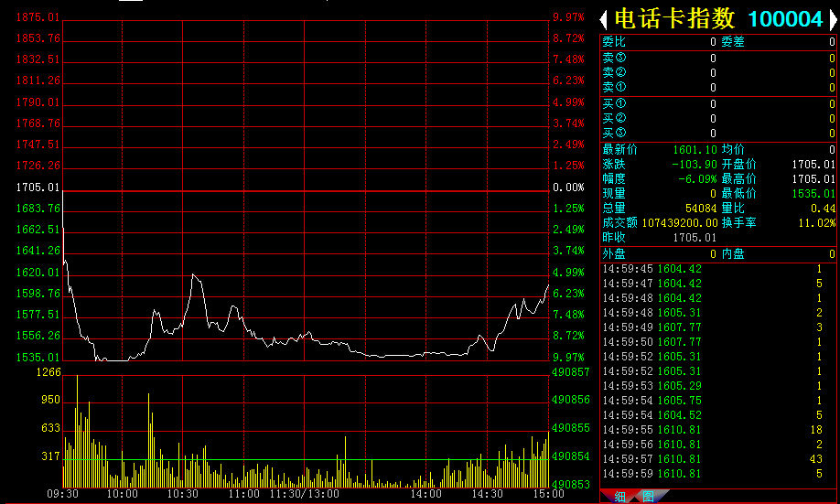The image size is (840, 504).
Task: Select the 委比 label
Action: (614, 42)
